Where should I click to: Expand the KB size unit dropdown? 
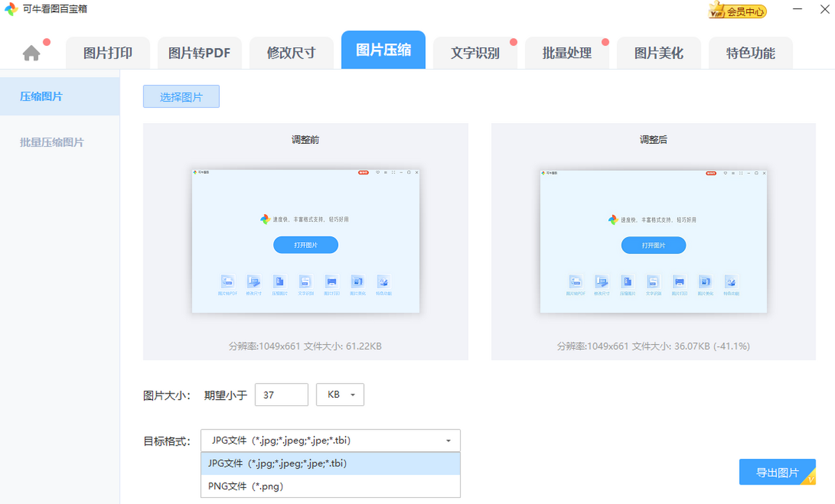pyautogui.click(x=340, y=395)
